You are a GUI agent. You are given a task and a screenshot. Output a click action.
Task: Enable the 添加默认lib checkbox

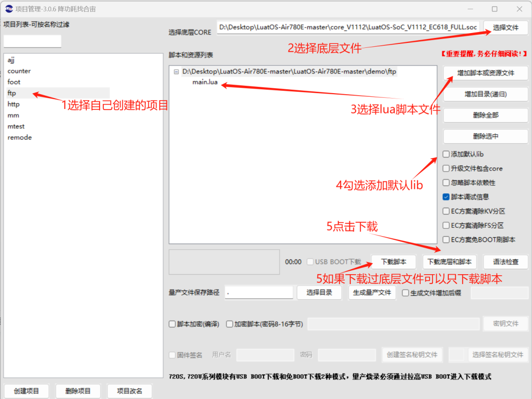[446, 154]
